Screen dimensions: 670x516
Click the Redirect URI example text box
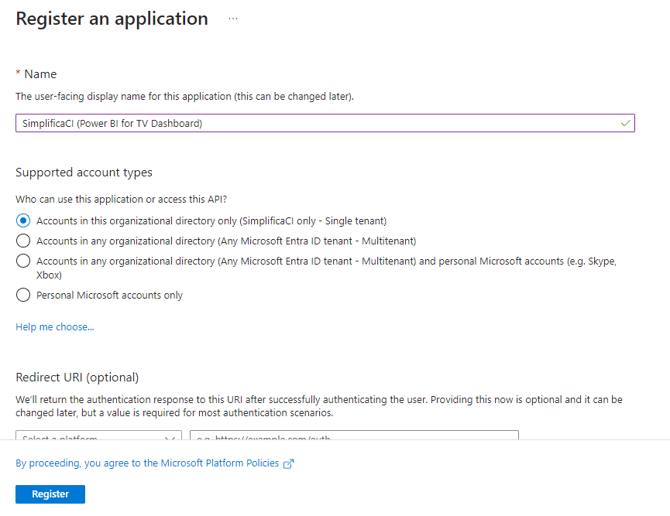click(354, 437)
